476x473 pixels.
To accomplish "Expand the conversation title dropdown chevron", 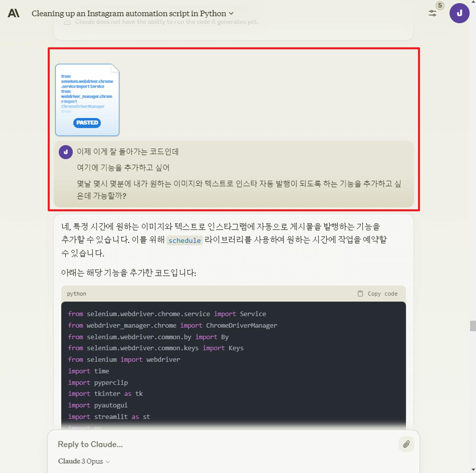I will click(x=231, y=13).
